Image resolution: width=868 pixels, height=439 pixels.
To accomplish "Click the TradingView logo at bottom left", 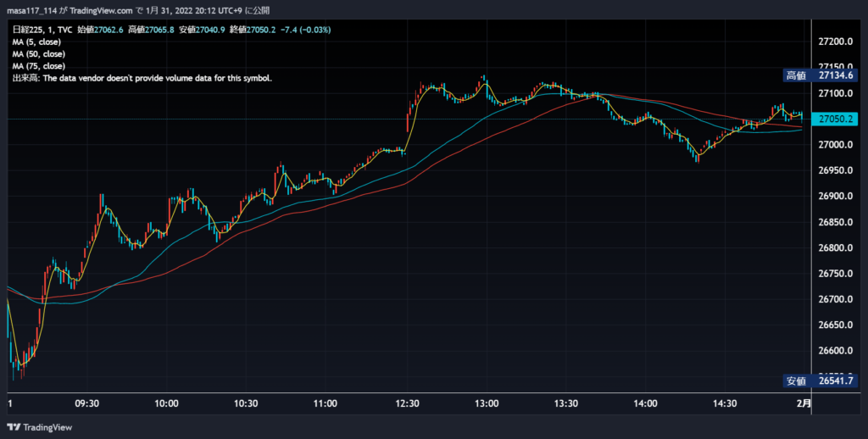I will [x=39, y=427].
